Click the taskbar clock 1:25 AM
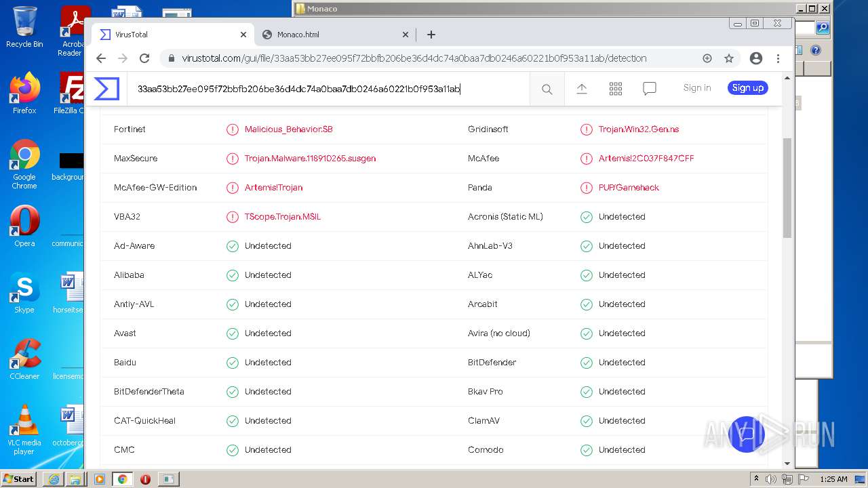 [x=833, y=479]
